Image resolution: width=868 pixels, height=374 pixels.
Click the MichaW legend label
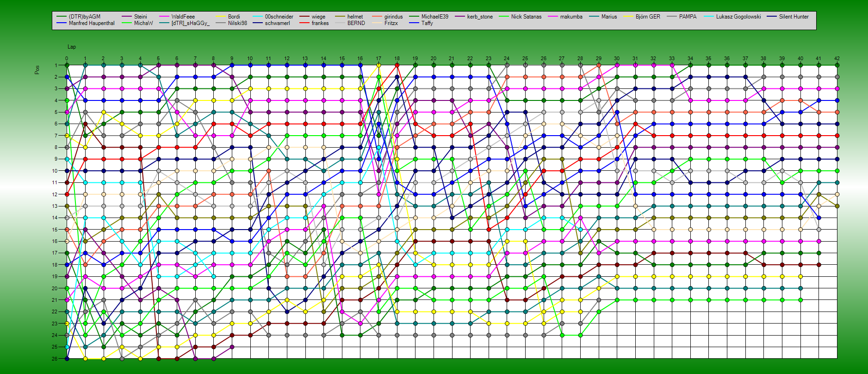[x=143, y=23]
